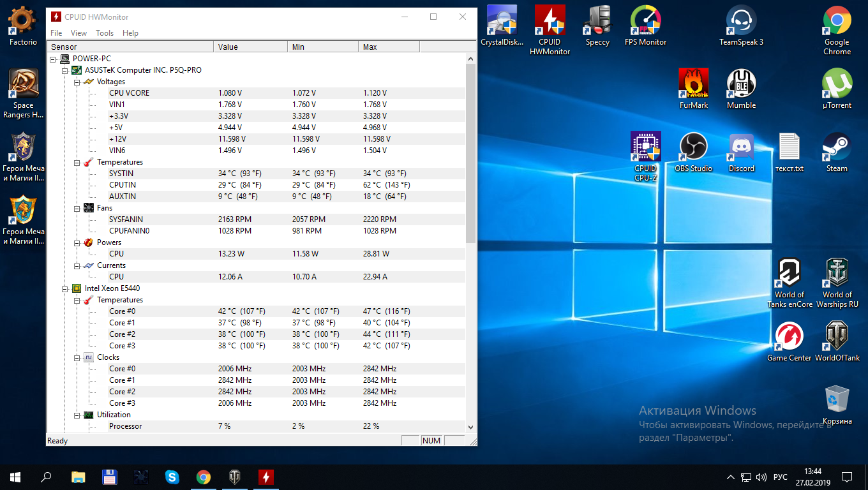Click the HWMonitor taskbar button

coord(266,477)
